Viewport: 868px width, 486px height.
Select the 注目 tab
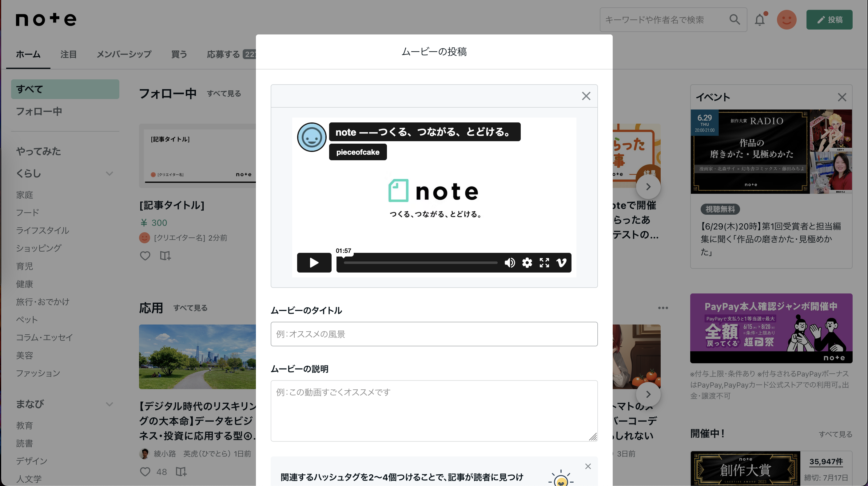pos(68,54)
